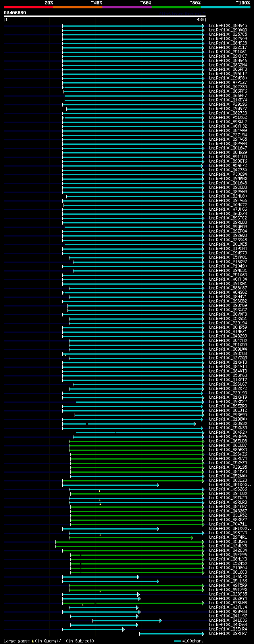Open UniRef100_Q6EUD8 hit

tap(228, 441)
